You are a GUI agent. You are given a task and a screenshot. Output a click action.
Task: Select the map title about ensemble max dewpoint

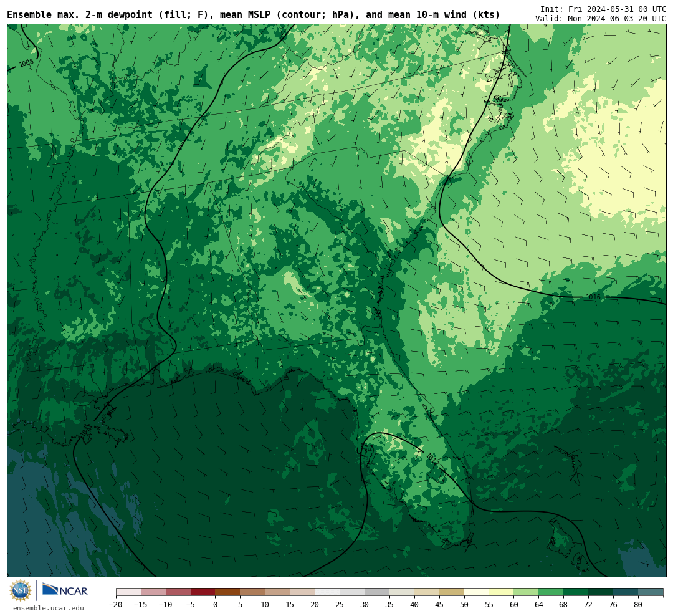tap(253, 15)
